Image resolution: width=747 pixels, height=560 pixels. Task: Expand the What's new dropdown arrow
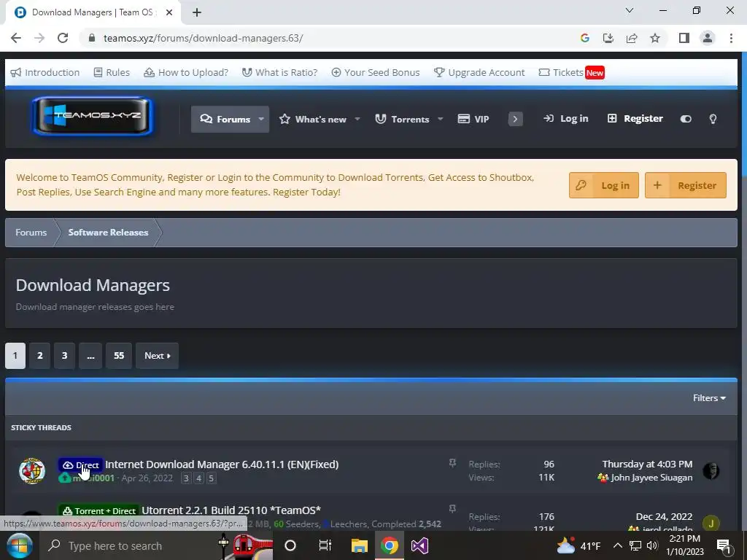coord(357,119)
